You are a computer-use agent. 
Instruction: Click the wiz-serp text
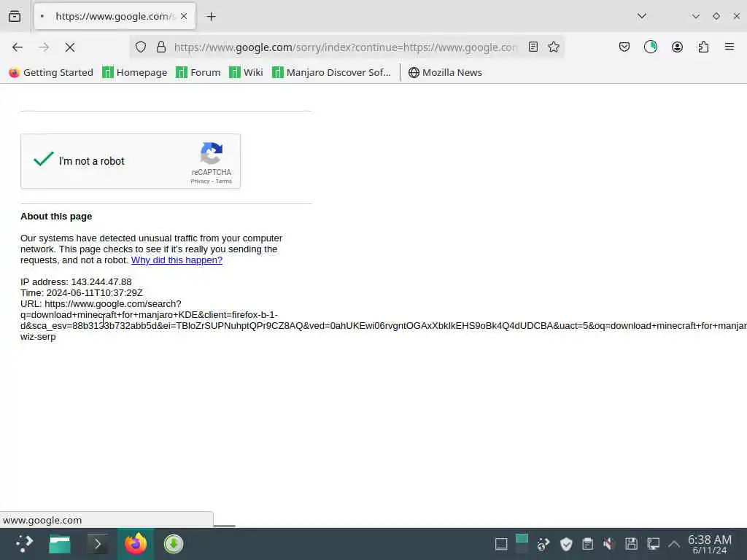click(38, 337)
